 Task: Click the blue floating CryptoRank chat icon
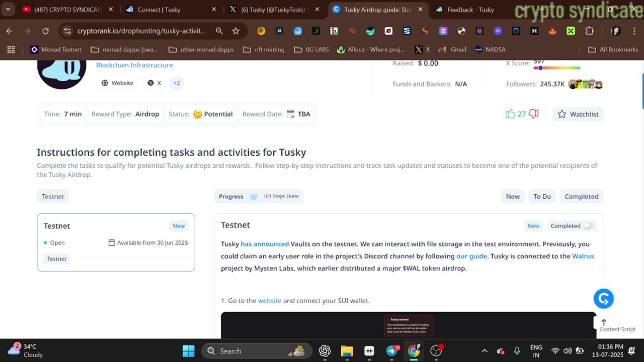603,299
